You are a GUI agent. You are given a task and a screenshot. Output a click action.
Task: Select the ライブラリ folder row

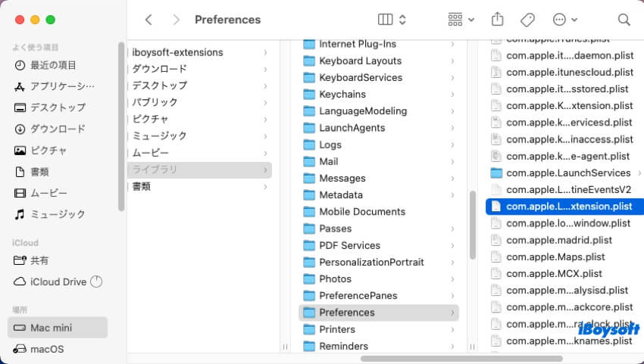(199, 170)
